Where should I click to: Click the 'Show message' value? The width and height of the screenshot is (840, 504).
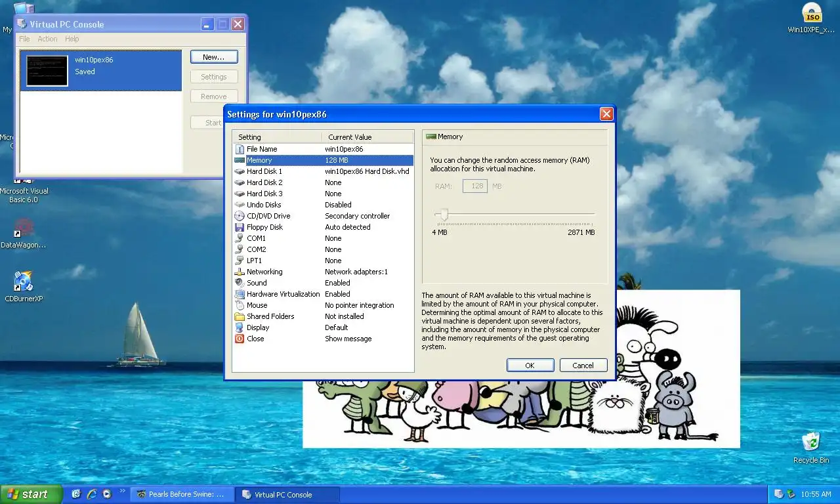pos(348,339)
